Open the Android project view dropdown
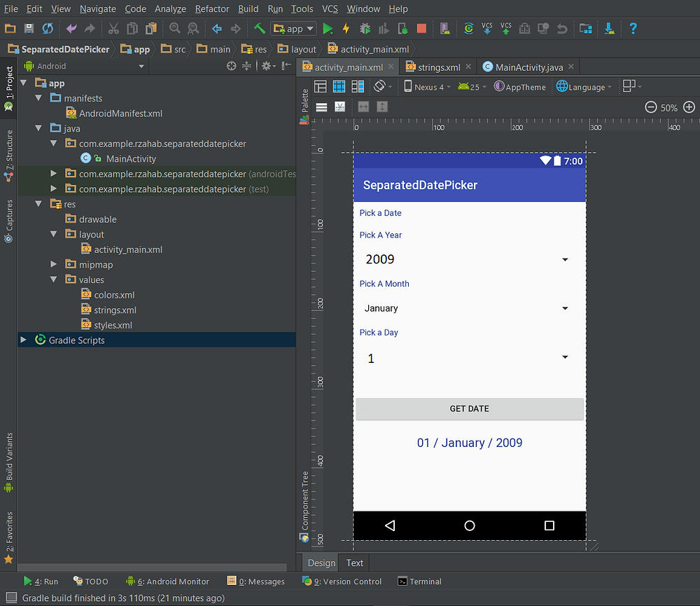 click(x=85, y=66)
